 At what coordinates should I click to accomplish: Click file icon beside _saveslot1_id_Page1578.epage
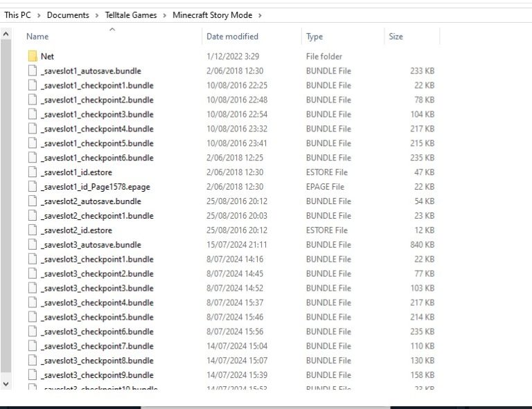[x=33, y=187]
